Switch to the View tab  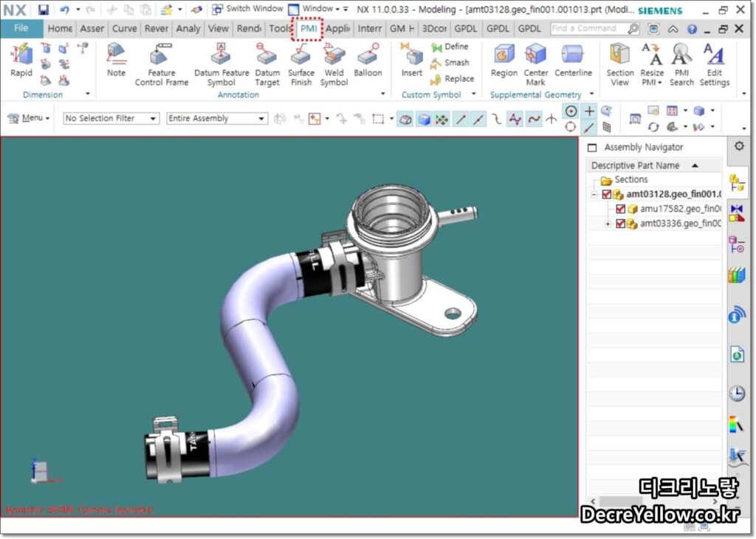[x=218, y=29]
